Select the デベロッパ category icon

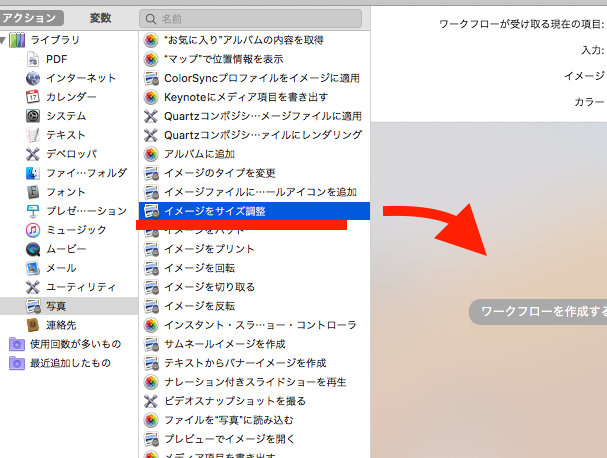point(33,154)
